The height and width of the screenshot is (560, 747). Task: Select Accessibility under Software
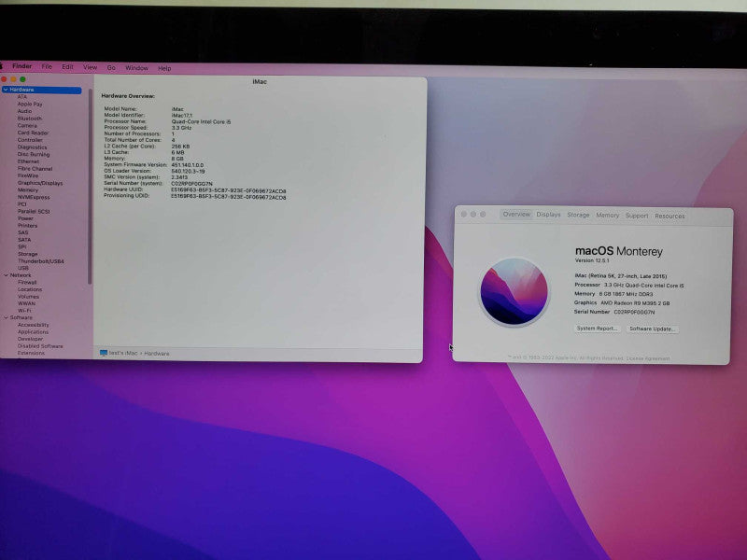pos(34,325)
